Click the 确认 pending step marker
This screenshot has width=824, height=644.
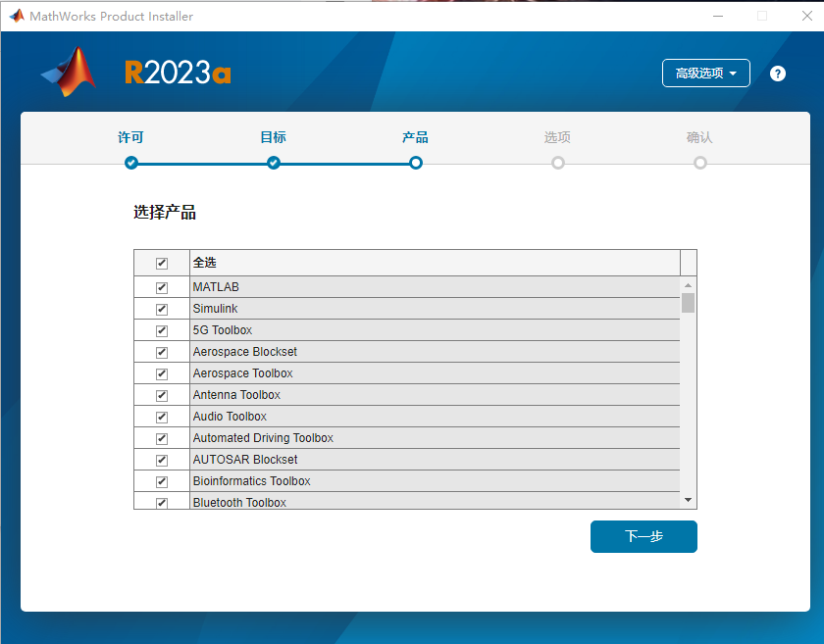tap(700, 163)
